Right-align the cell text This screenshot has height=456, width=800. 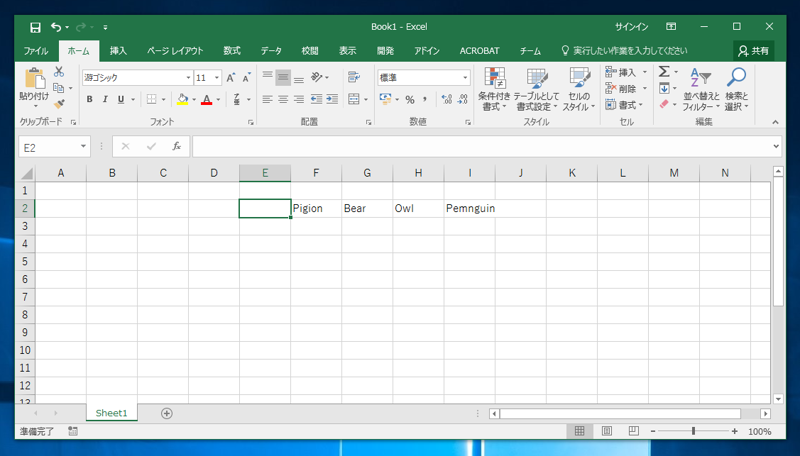coord(299,99)
